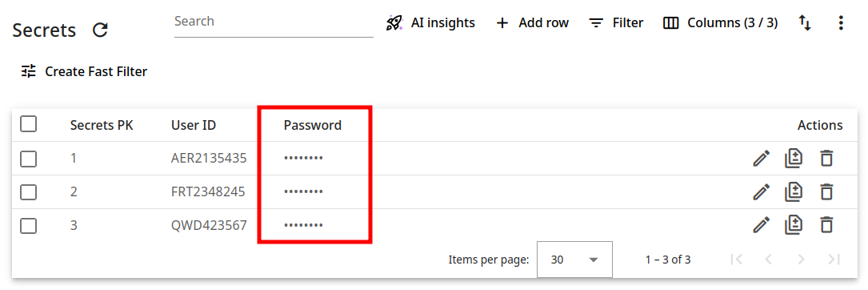The image size is (868, 290).
Task: Edit the AER2135435 row with pencil icon
Action: [762, 159]
